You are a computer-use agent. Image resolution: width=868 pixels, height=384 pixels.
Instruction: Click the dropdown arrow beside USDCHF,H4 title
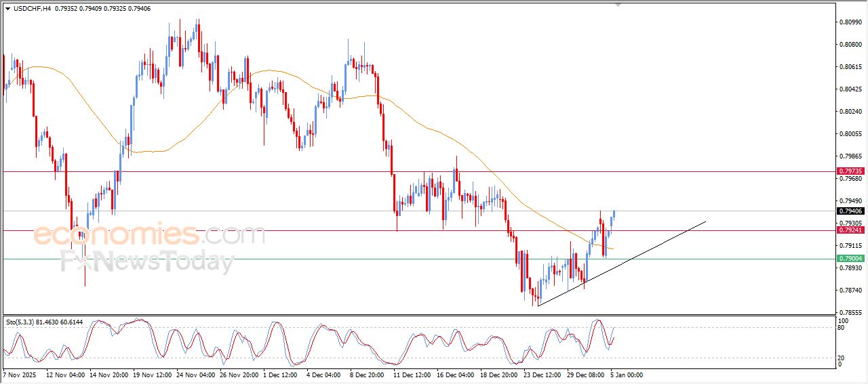click(x=7, y=9)
